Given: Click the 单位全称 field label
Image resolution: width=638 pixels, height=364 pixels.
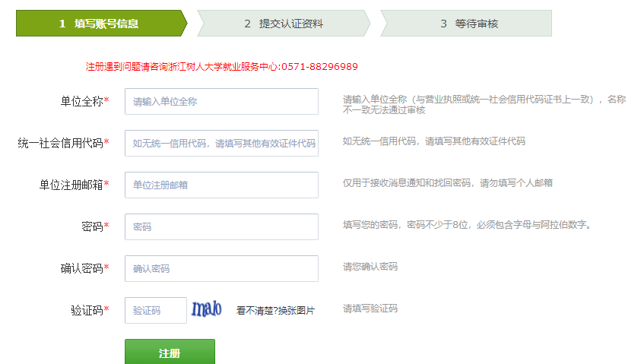Looking at the screenshot, I should pos(82,101).
